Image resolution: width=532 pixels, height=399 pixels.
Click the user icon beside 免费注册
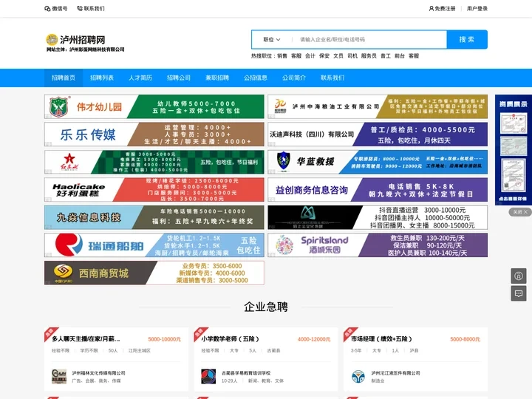[432, 8]
